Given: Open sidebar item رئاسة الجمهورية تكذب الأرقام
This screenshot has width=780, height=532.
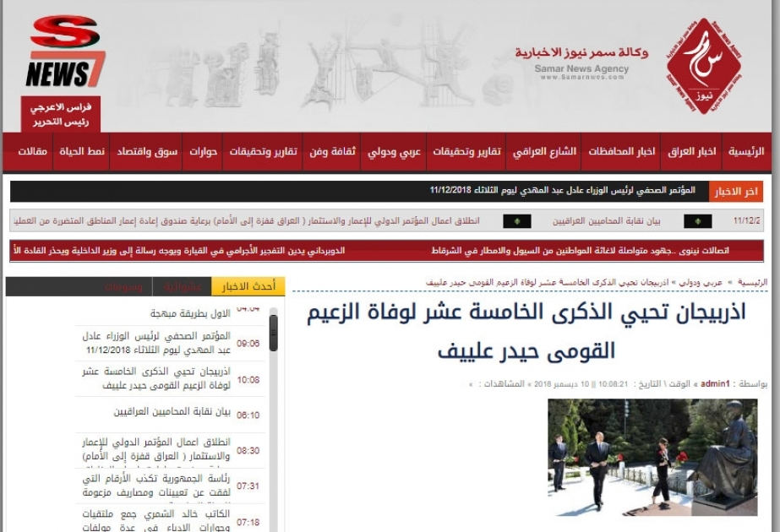Looking at the screenshot, I should point(156,486).
